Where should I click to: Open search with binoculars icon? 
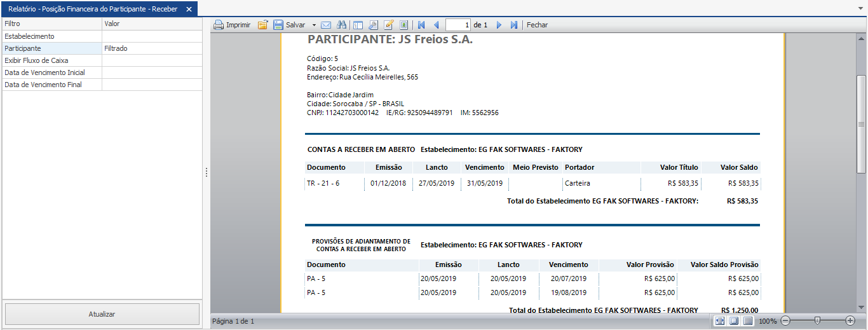(x=341, y=25)
